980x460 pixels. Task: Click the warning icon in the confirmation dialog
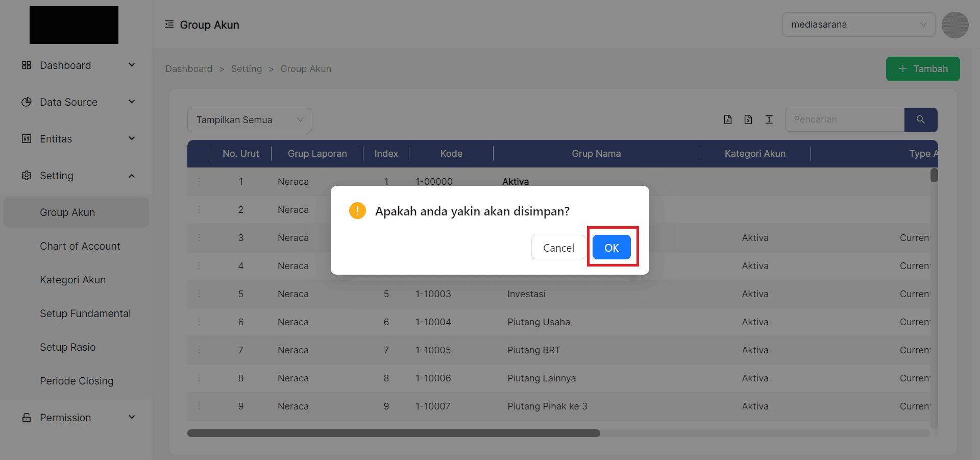[357, 210]
